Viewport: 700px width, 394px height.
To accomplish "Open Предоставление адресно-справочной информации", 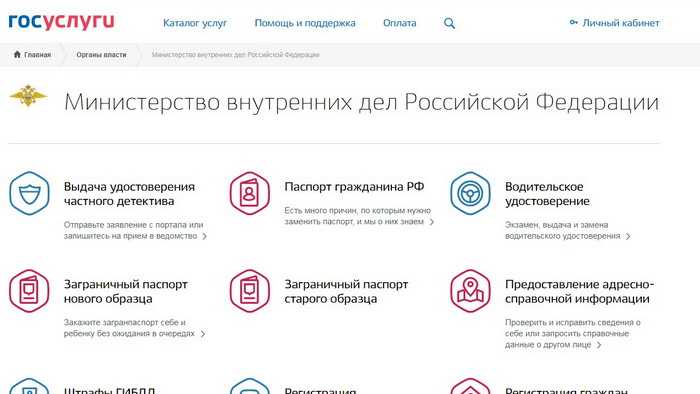I will point(579,291).
